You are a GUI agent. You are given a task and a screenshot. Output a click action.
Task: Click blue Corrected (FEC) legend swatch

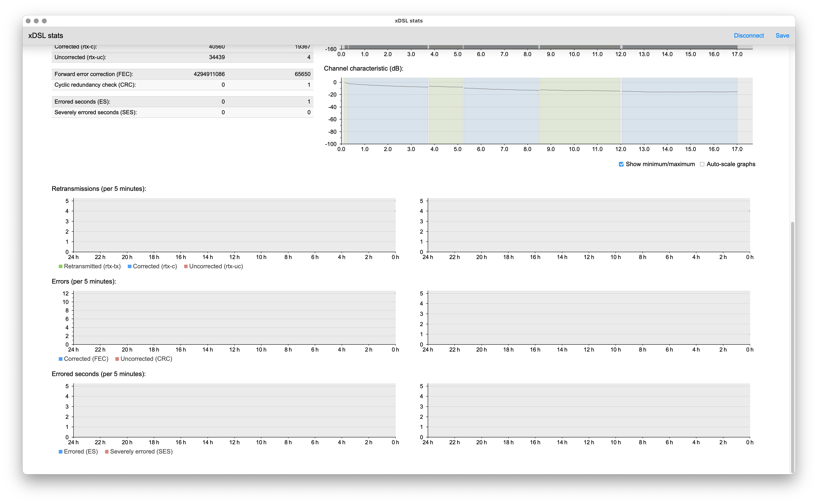(x=61, y=359)
